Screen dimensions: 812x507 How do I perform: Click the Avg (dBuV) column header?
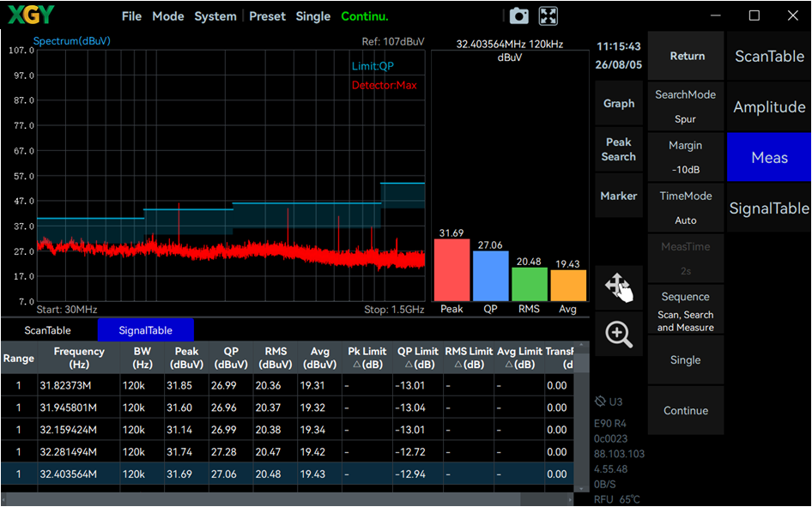(319, 358)
